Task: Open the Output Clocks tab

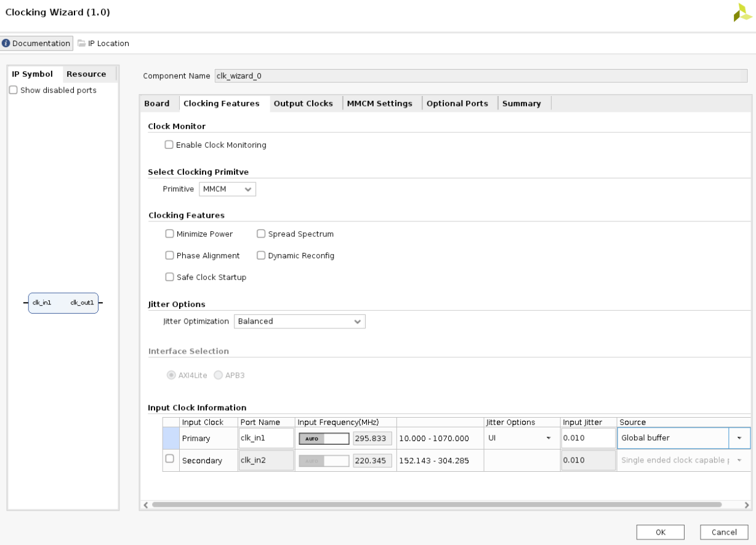Action: click(x=303, y=103)
